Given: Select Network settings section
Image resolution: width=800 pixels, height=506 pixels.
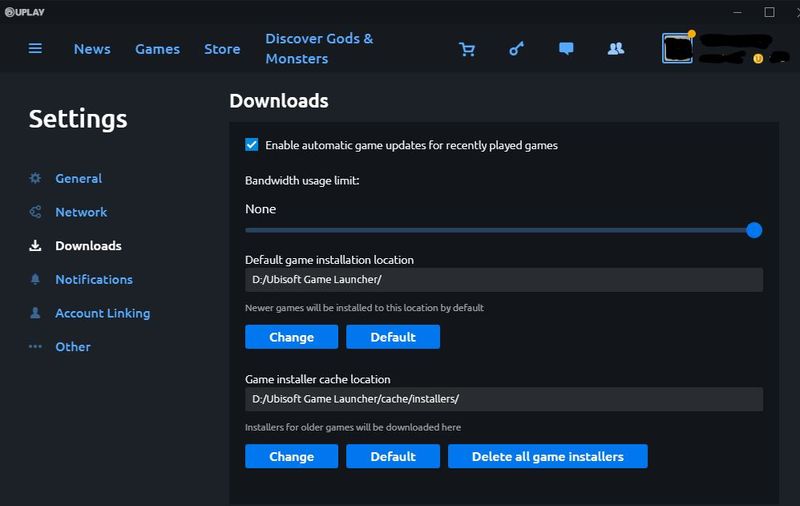Looking at the screenshot, I should (81, 212).
